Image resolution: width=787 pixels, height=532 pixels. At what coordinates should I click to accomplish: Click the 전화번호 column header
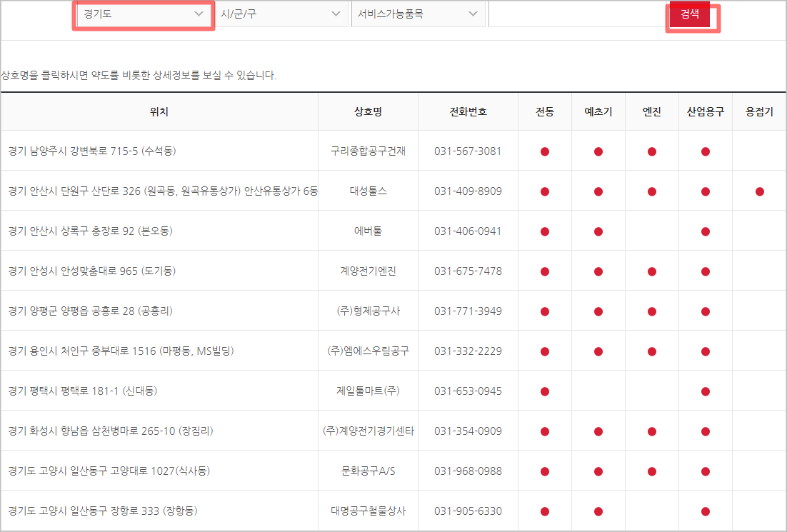click(x=468, y=112)
